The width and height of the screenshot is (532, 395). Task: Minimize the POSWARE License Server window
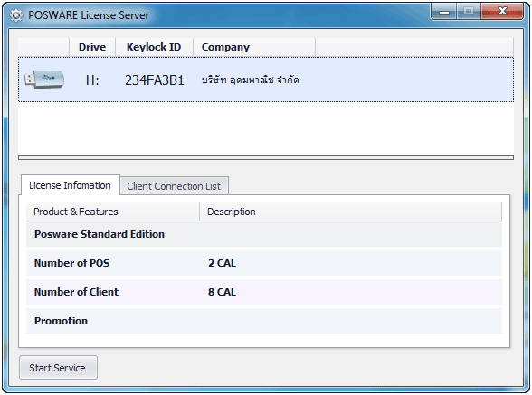click(443, 12)
